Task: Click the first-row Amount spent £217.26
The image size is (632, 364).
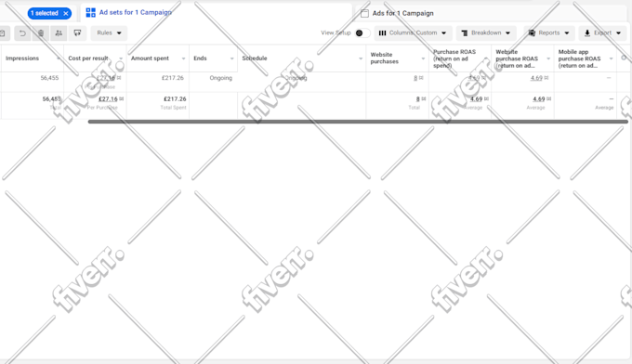Action: pos(173,78)
